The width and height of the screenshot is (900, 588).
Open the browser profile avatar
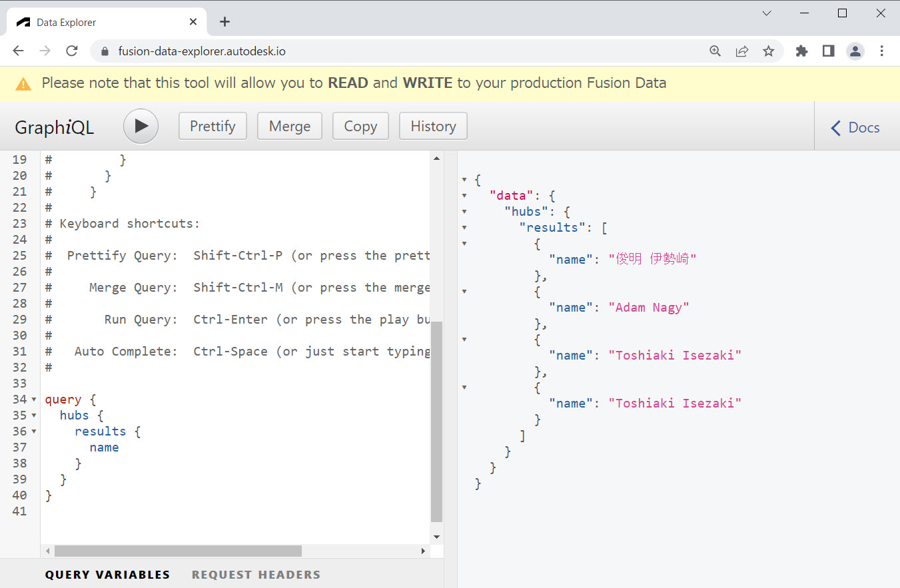[855, 51]
